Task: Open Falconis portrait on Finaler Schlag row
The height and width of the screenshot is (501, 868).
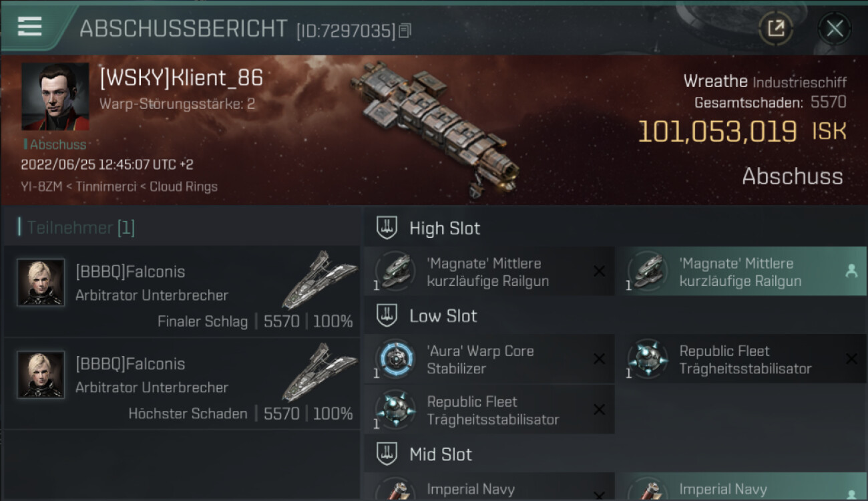Action: pos(41,283)
